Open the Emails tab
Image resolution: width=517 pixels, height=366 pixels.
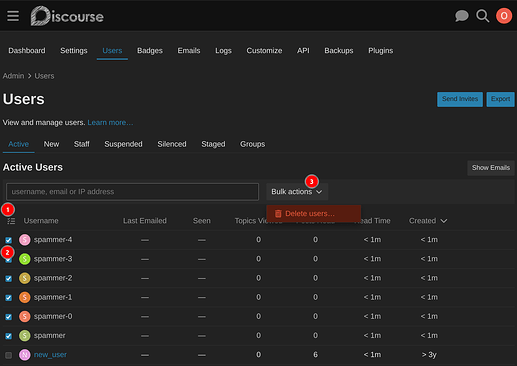[189, 51]
